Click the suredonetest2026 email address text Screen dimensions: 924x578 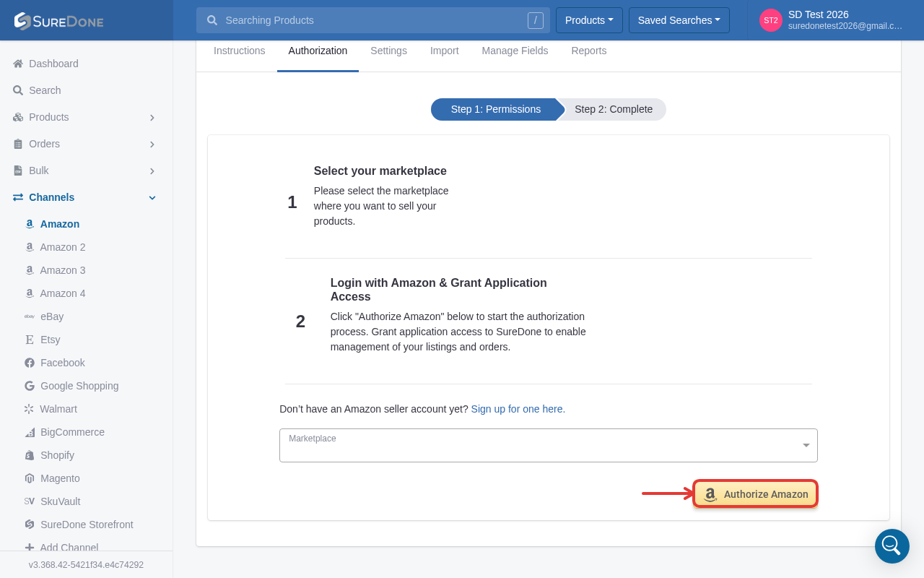point(845,26)
